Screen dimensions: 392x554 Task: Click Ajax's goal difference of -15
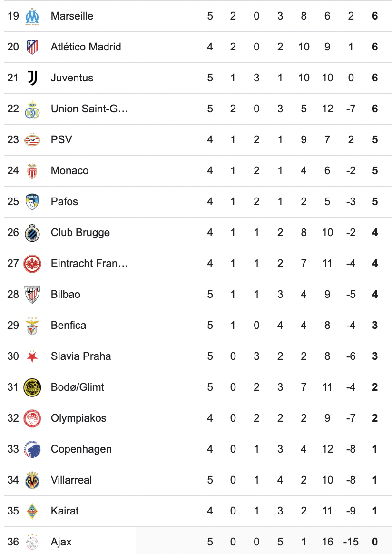(x=351, y=542)
